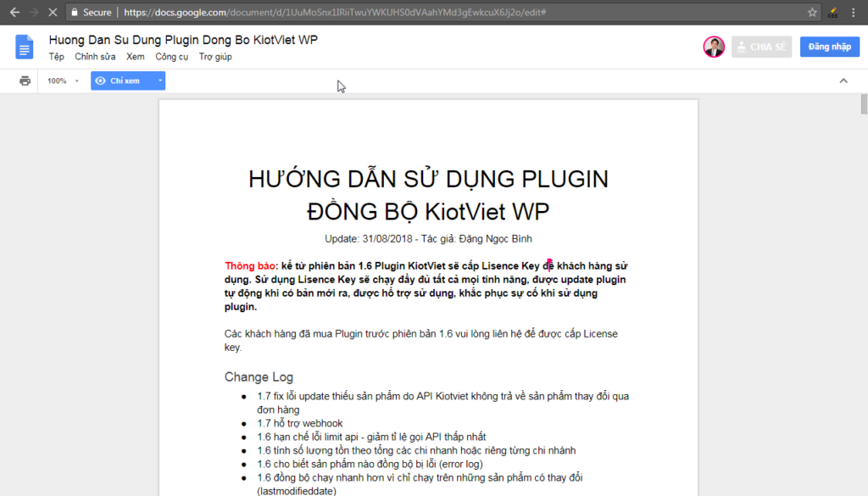Open the Trợ giúp menu
The width and height of the screenshot is (868, 496).
(215, 57)
